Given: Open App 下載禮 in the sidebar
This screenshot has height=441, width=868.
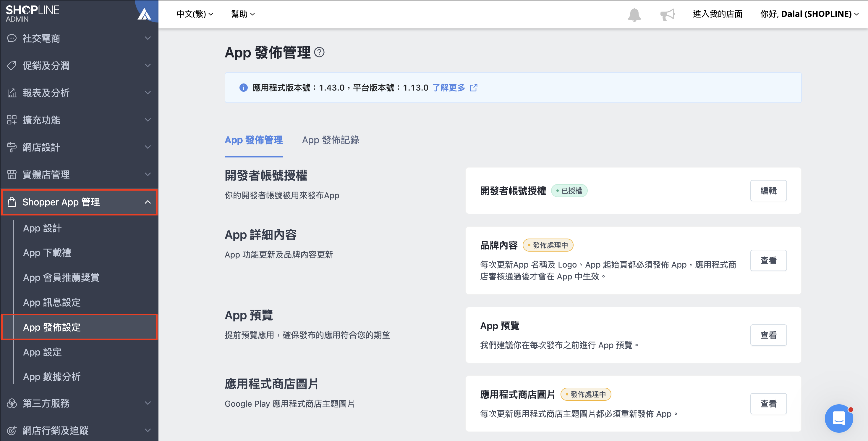Looking at the screenshot, I should [47, 253].
